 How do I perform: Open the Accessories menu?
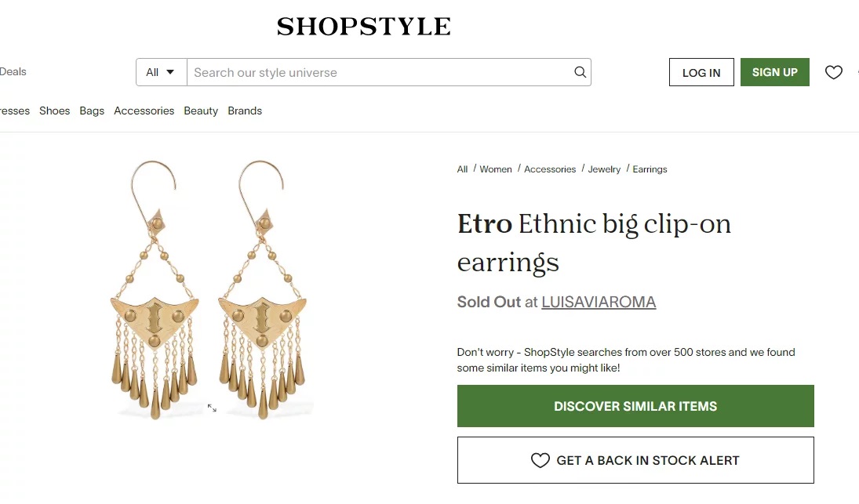coord(144,111)
